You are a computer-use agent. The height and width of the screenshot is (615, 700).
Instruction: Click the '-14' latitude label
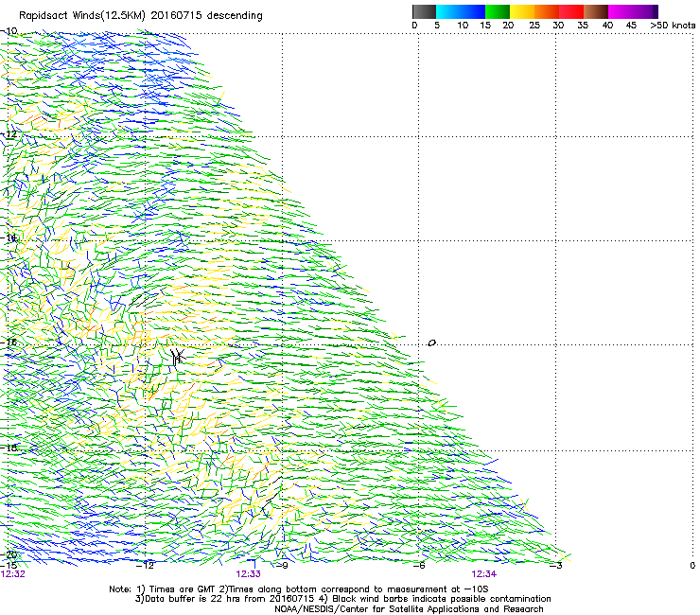[x=9, y=237]
